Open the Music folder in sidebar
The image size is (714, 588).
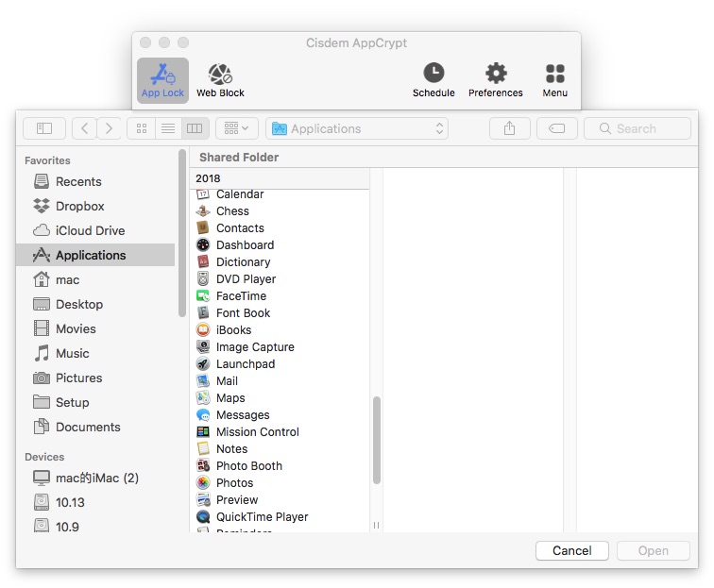[x=95, y=354]
